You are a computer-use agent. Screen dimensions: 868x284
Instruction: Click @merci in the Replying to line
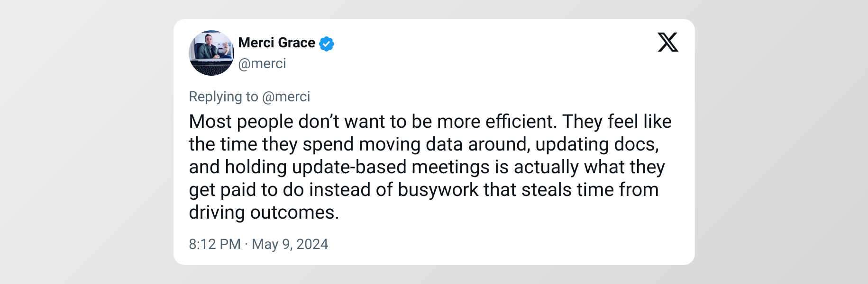286,97
